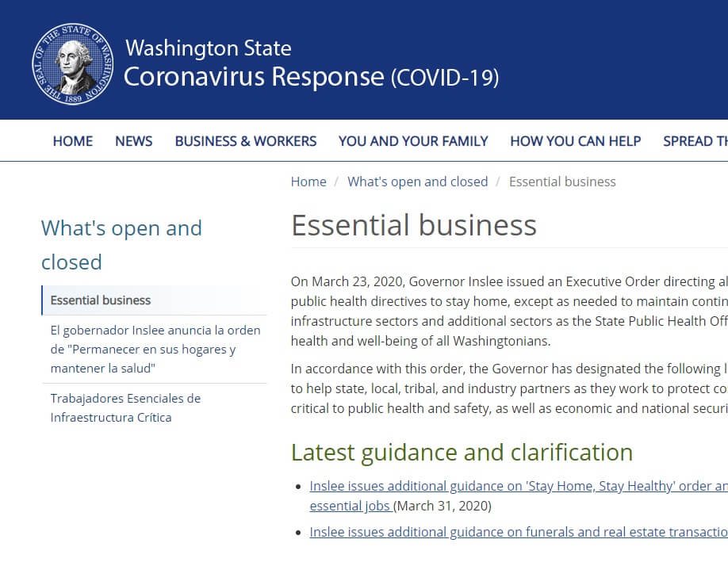
Task: Click the partially visible SPREAD menu item
Action: pyautogui.click(x=695, y=141)
